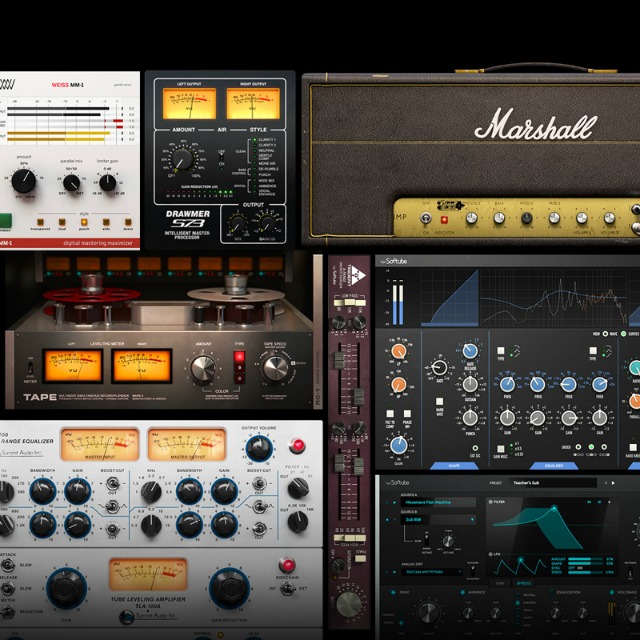
Task: Click the Punch knob in Shape section
Action: pyautogui.click(x=470, y=418)
